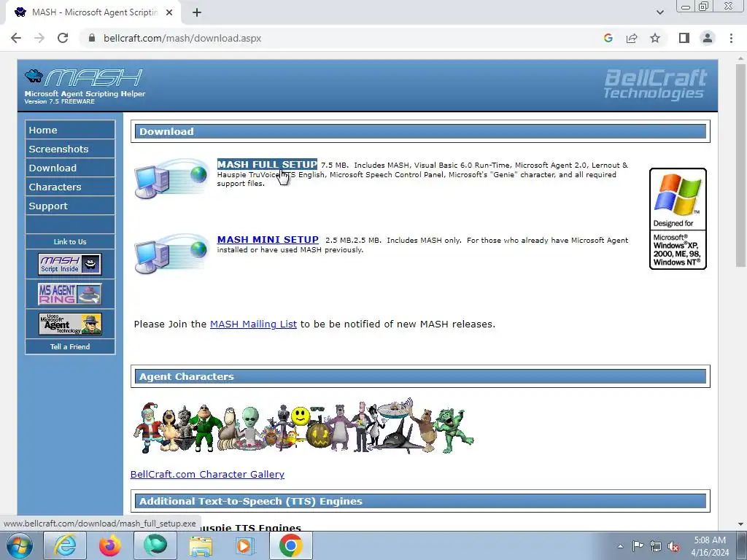This screenshot has height=560, width=747.
Task: Launch Internet Explorer from the taskbar
Action: click(x=65, y=545)
